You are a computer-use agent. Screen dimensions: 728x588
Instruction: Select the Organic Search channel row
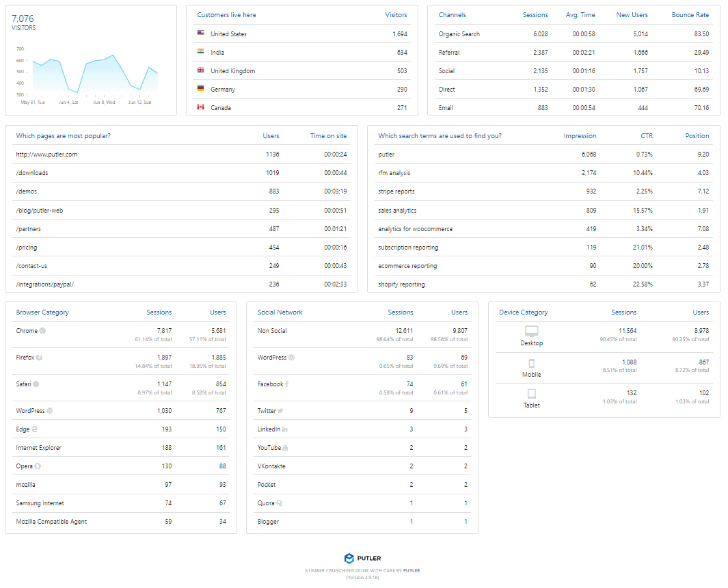pyautogui.click(x=574, y=34)
